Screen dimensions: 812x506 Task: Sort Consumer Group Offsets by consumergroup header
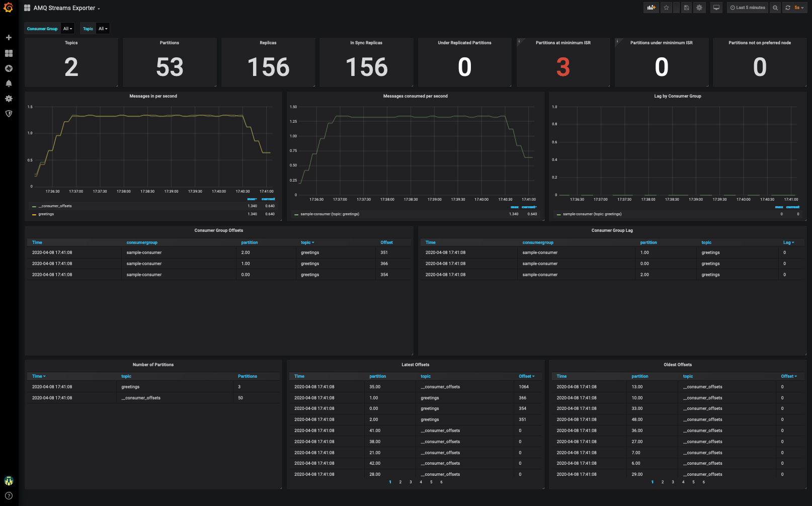tap(142, 242)
